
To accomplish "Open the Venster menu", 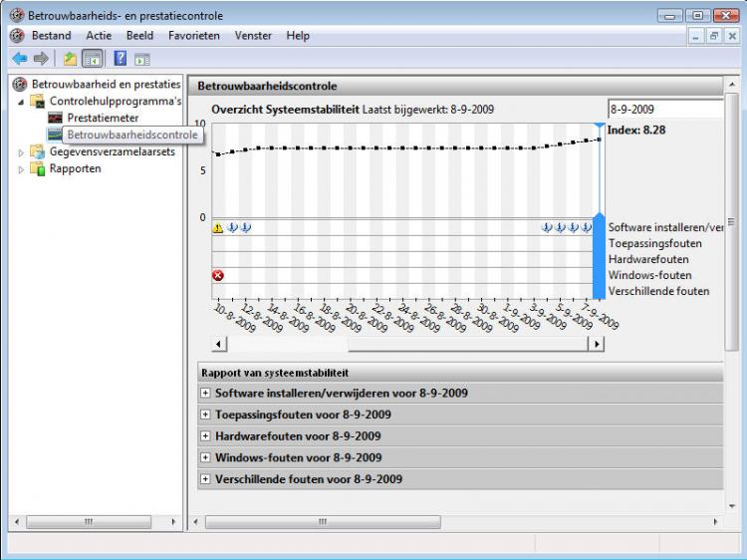I will [x=253, y=36].
